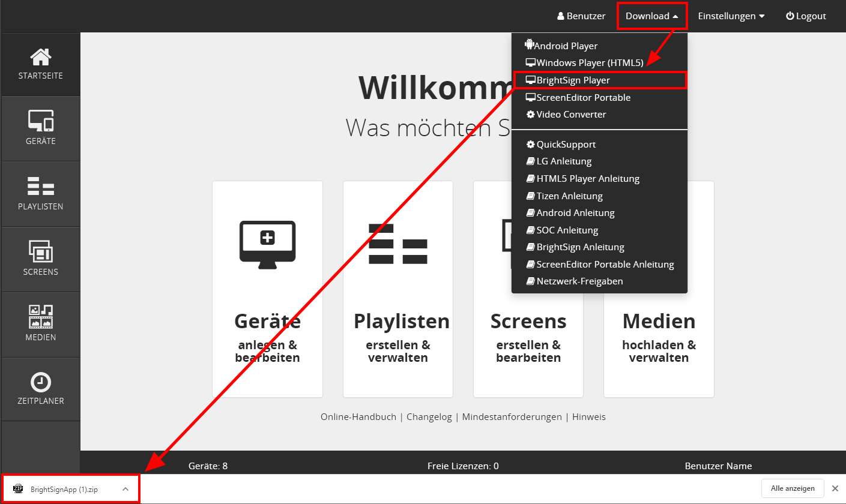The image size is (846, 504).
Task: Click the Playlisten erstellen card icon
Action: pos(397,244)
